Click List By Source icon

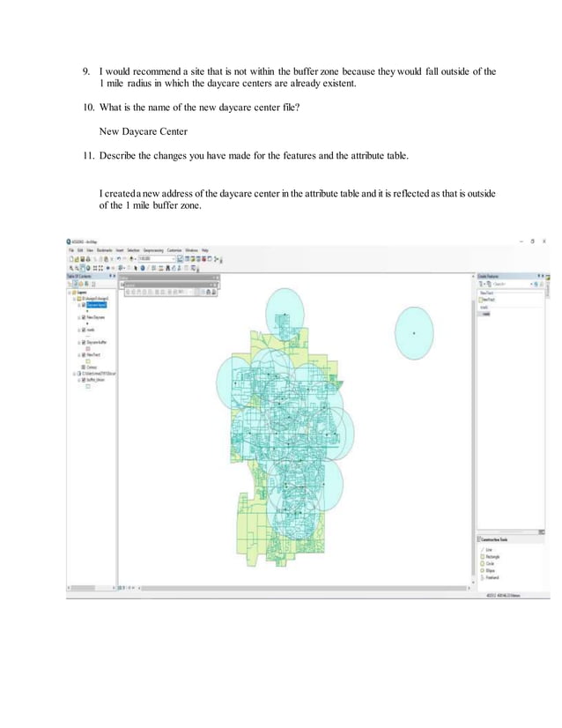75,284
